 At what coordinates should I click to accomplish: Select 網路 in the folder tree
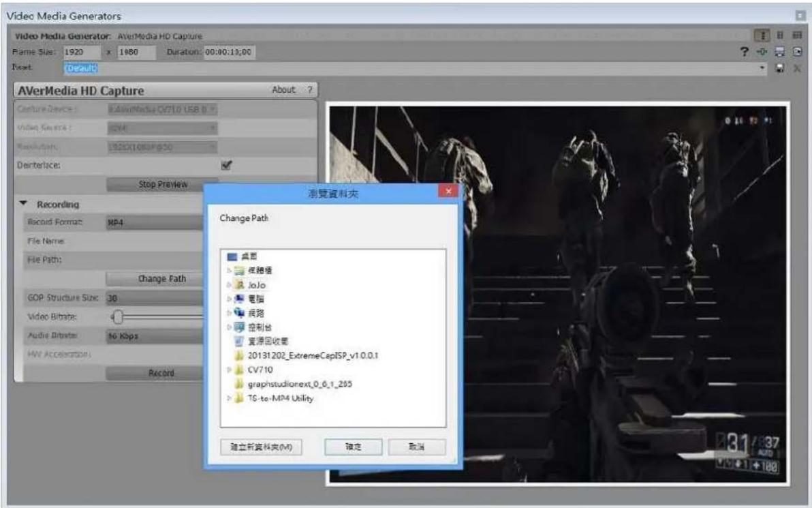pyautogui.click(x=256, y=313)
